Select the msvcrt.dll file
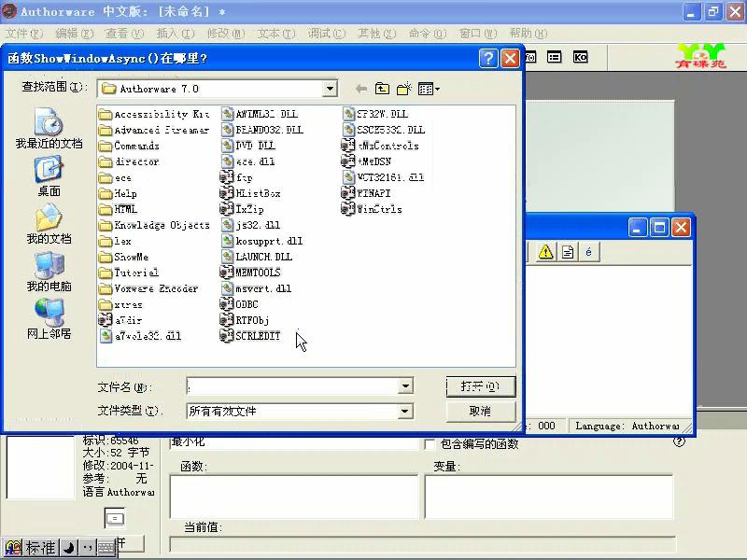 point(256,288)
